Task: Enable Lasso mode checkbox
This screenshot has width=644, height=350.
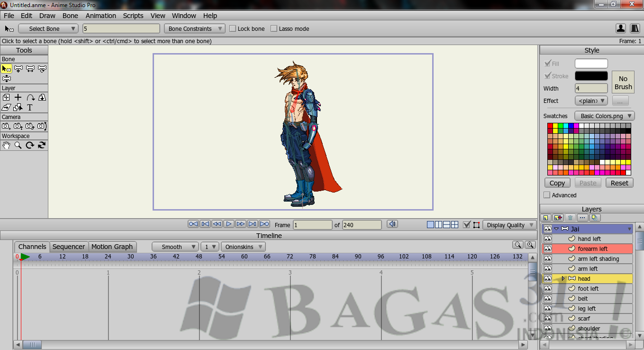Action: pos(274,28)
